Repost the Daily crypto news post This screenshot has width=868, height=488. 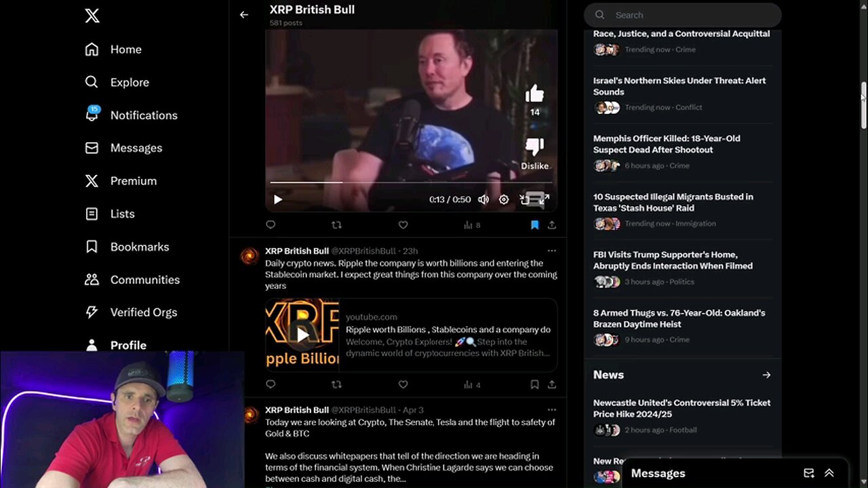pos(336,384)
